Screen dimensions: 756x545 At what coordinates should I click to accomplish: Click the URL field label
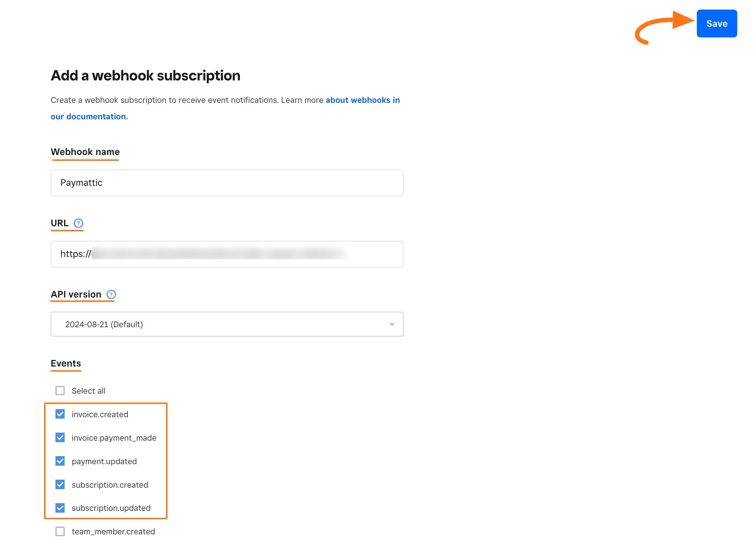click(59, 223)
